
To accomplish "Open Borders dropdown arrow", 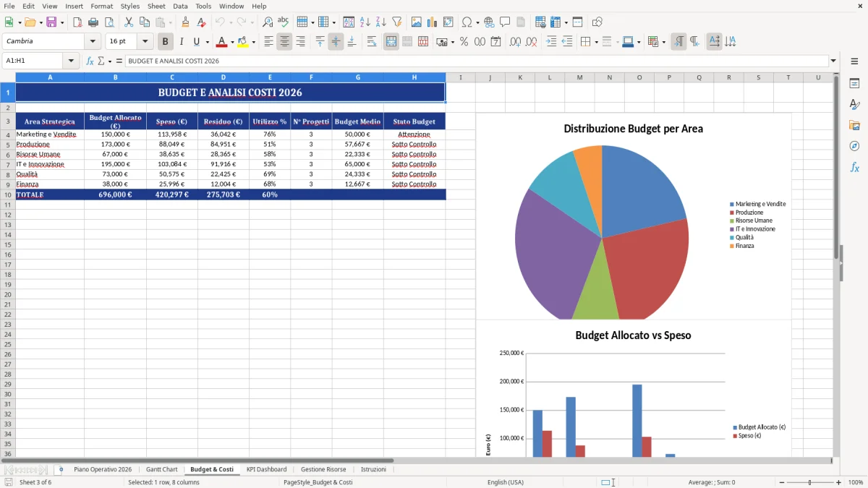I will tap(596, 42).
